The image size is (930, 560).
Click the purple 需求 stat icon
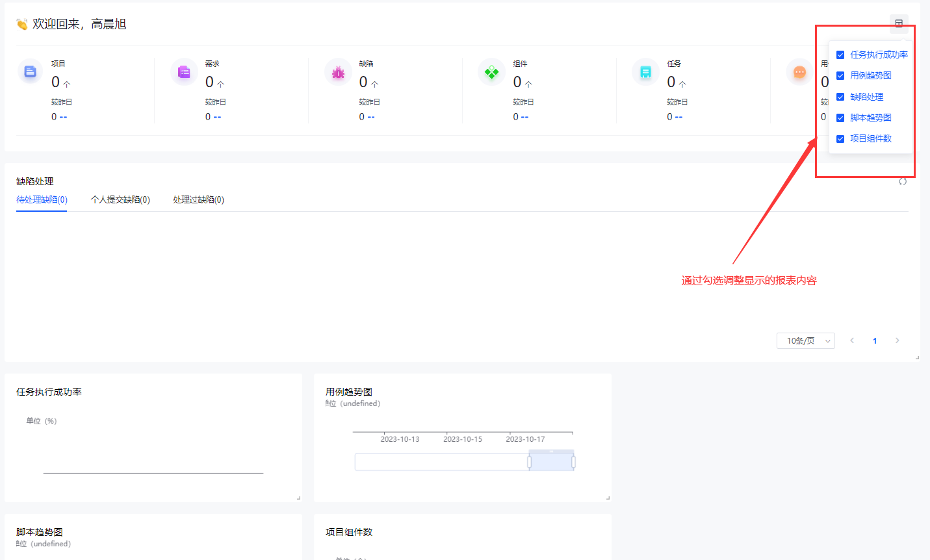tap(184, 72)
